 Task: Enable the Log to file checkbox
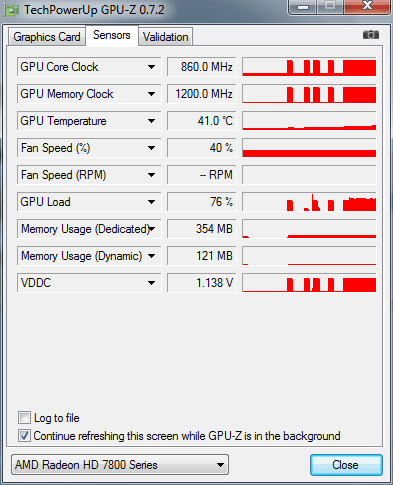[24, 417]
